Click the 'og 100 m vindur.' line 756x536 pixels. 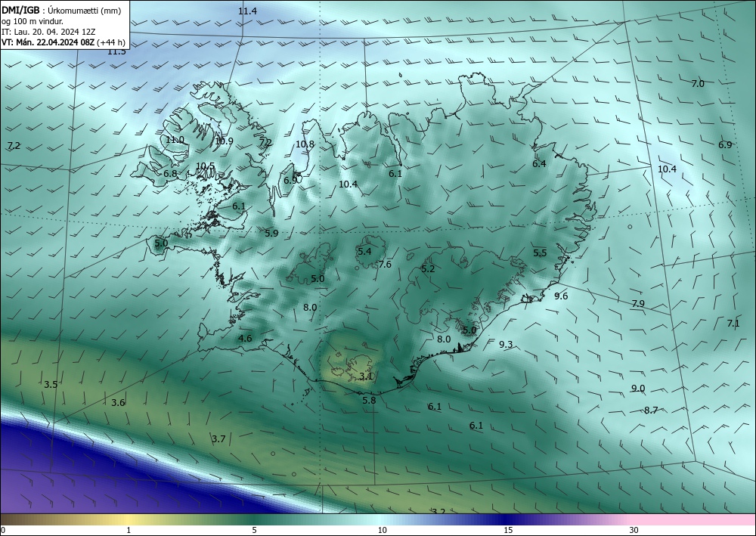33,20
